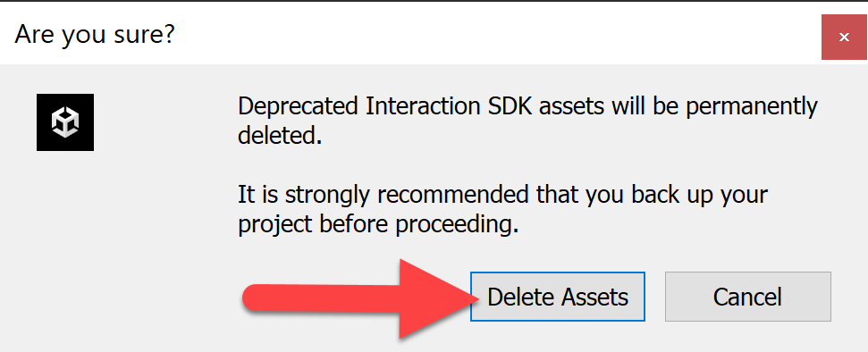Select the "Are you sure?" title text
The height and width of the screenshot is (352, 868).
pos(95,35)
